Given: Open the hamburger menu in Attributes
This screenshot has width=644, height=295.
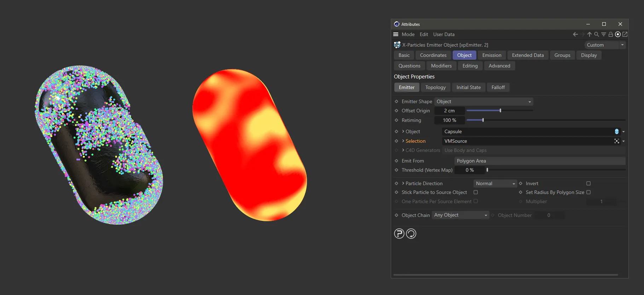Looking at the screenshot, I should [x=396, y=34].
